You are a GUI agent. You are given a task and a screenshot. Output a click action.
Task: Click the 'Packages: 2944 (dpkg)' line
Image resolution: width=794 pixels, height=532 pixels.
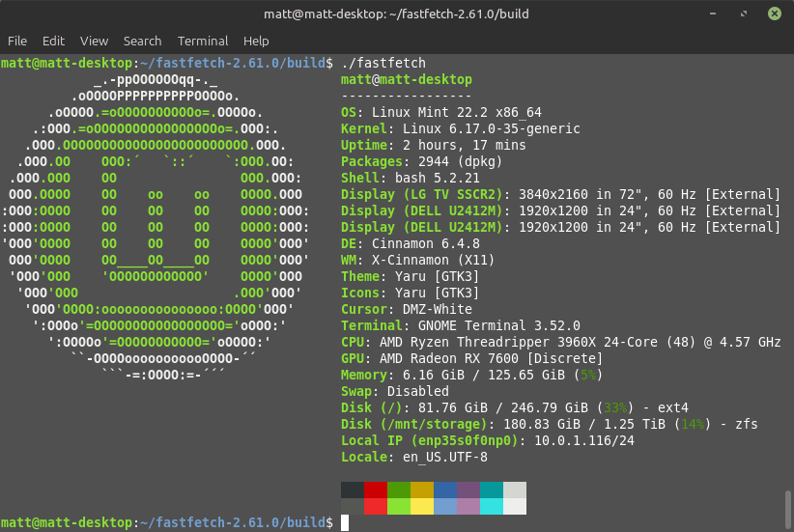(x=421, y=161)
